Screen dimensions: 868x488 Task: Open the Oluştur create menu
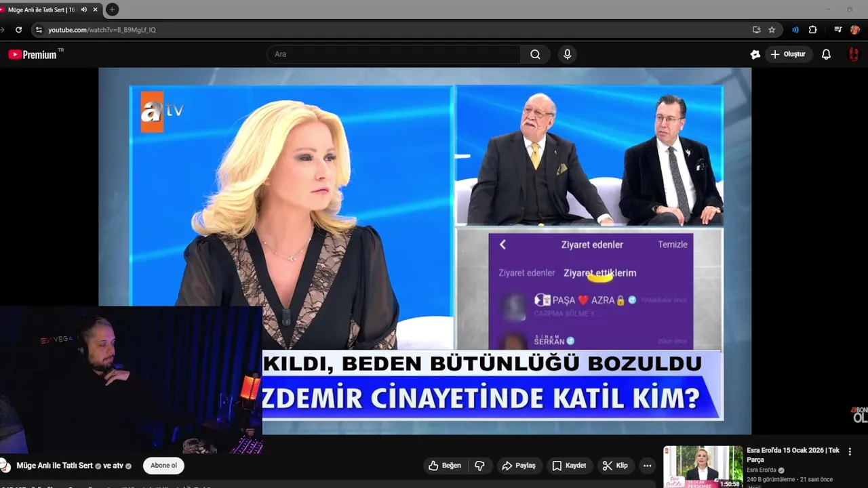[788, 54]
